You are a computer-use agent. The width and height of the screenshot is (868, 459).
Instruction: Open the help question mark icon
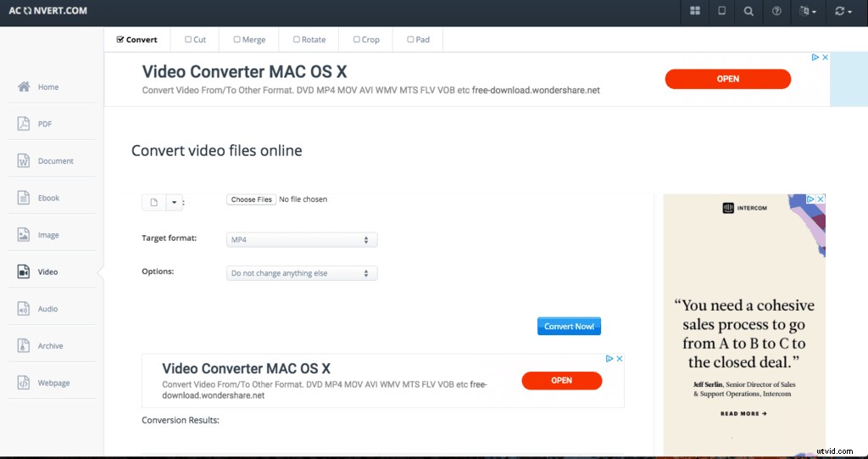(776, 11)
